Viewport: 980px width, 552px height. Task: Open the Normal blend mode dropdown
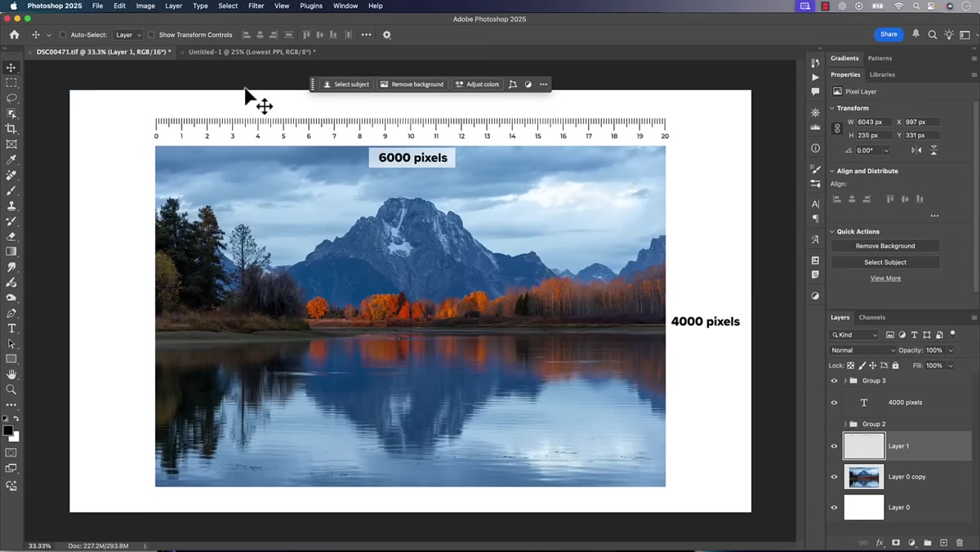[862, 350]
